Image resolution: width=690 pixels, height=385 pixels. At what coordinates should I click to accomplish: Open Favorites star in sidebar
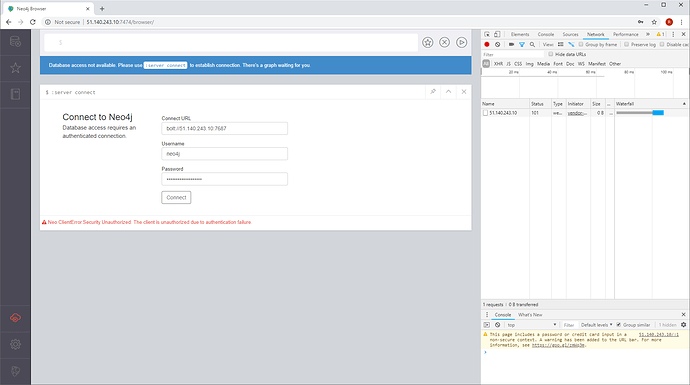15,68
